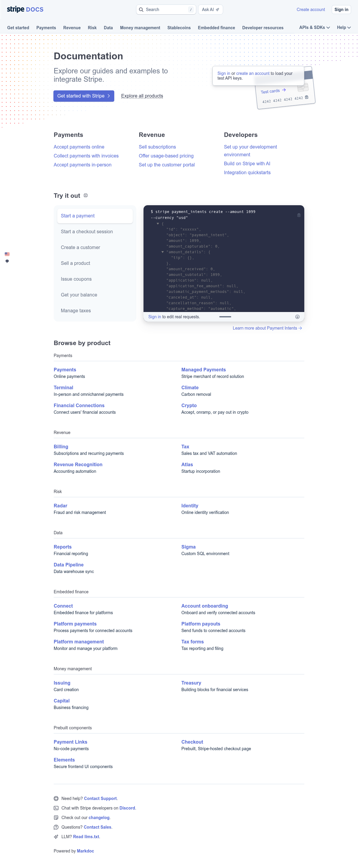
Task: Open the Payments nav item
Action: [x=46, y=28]
